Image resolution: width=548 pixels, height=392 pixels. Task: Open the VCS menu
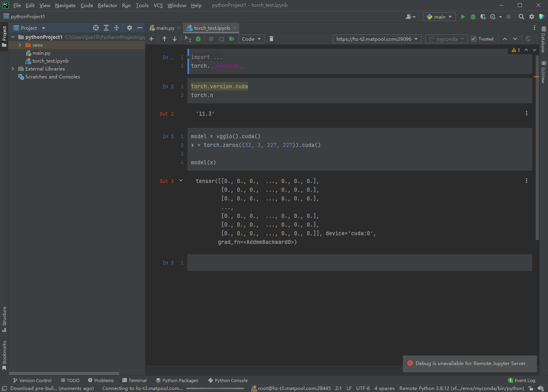tap(158, 5)
